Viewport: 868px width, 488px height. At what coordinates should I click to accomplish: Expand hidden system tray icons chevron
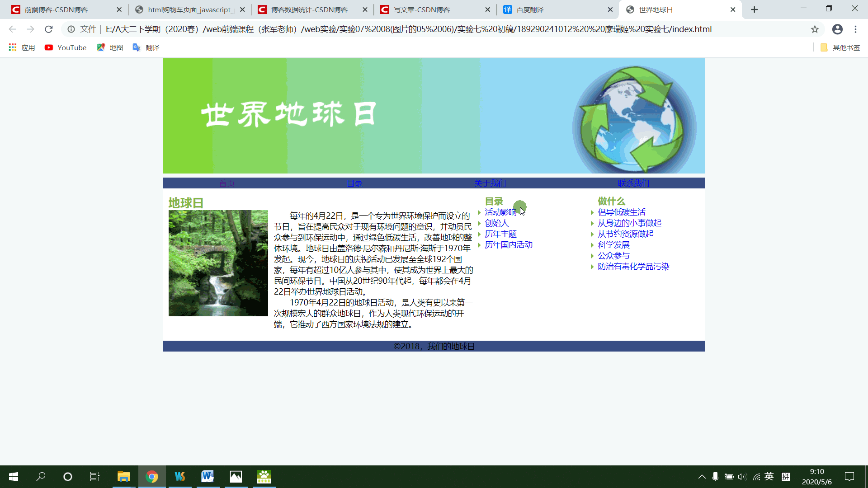pyautogui.click(x=702, y=476)
